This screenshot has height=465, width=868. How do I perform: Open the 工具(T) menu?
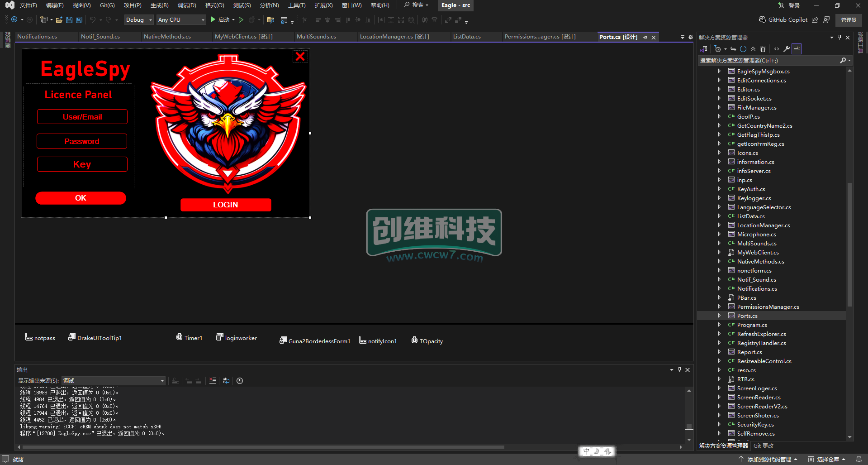(297, 5)
